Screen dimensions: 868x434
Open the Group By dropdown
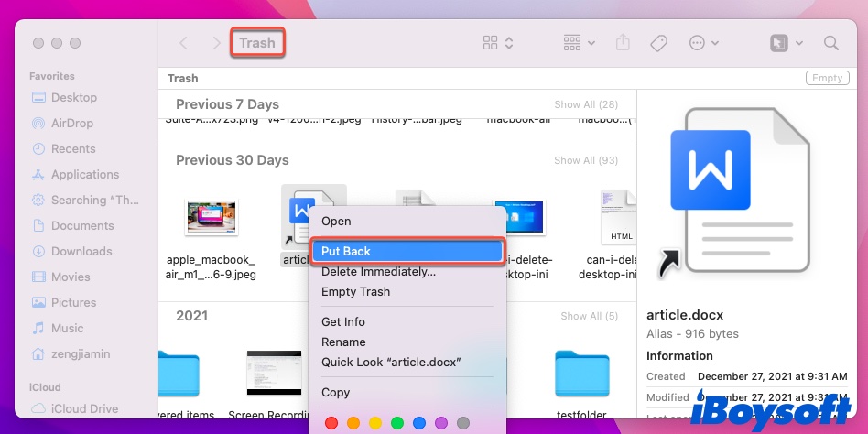580,43
